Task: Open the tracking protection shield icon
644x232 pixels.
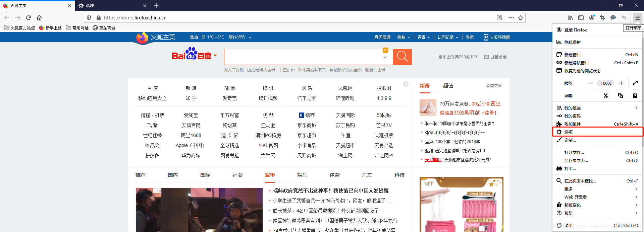Action: 89,18
